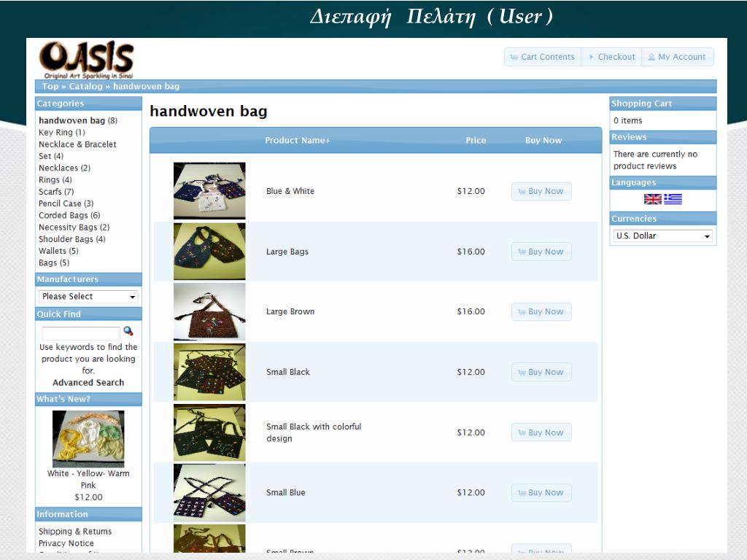
Task: Click Buy Now for Large Bags
Action: 541,252
